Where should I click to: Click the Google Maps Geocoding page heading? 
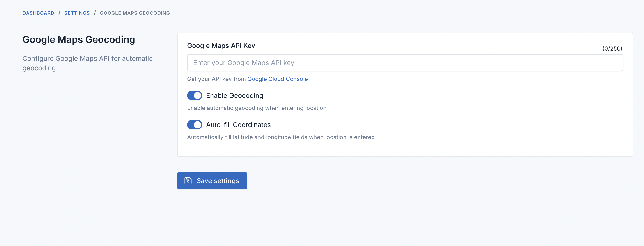79,40
